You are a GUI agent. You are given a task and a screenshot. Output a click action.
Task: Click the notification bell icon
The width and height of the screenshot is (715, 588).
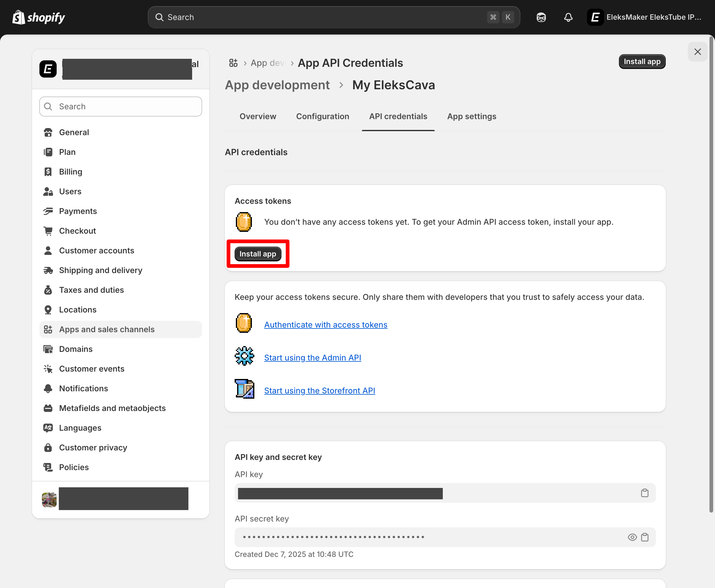pyautogui.click(x=568, y=17)
